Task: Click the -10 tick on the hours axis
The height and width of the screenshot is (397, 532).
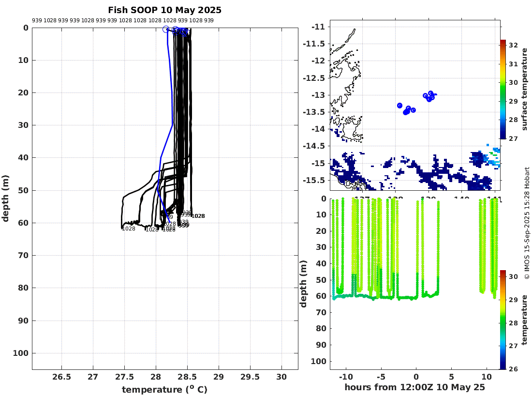Action: (x=346, y=377)
